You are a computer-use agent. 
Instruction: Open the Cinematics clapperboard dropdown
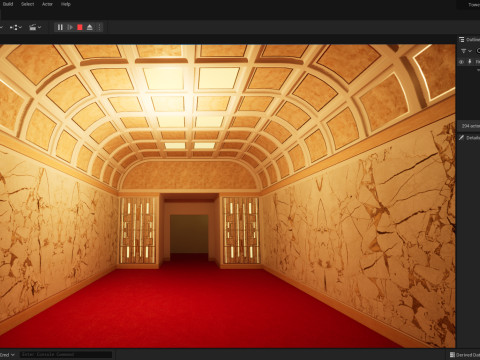pyautogui.click(x=35, y=27)
